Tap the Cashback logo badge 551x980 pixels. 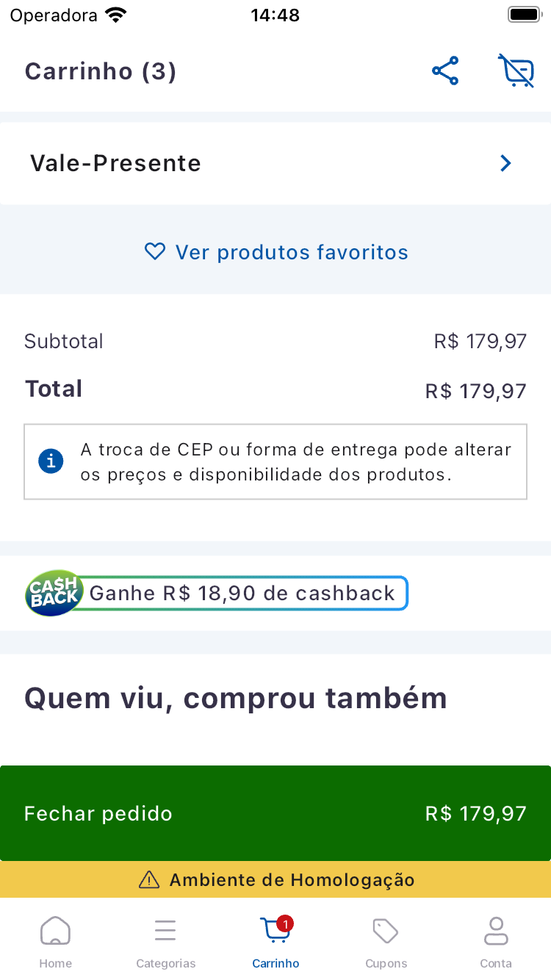(54, 593)
